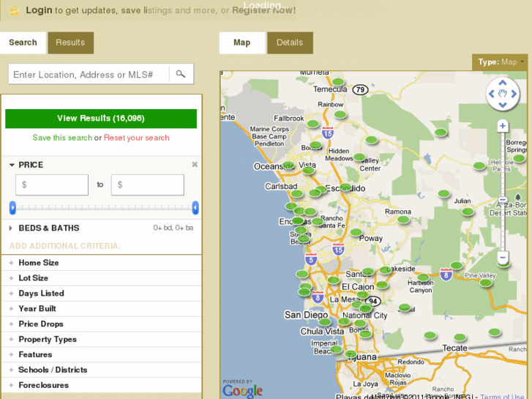532x399 pixels.
Task: Select the Map tab
Action: 242,42
